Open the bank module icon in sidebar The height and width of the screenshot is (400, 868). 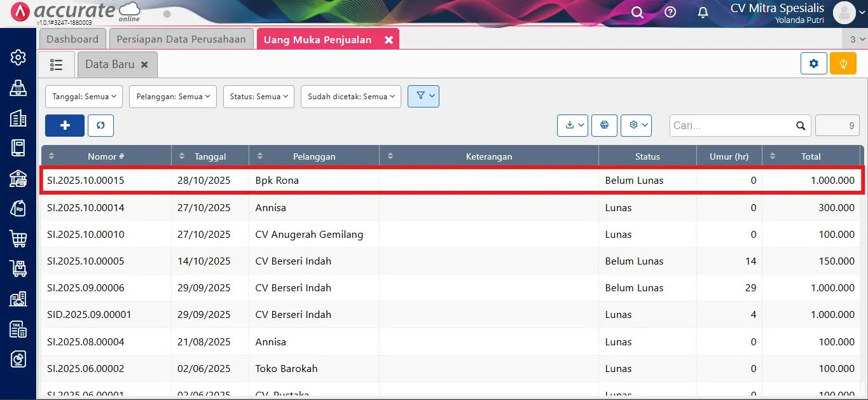18,177
